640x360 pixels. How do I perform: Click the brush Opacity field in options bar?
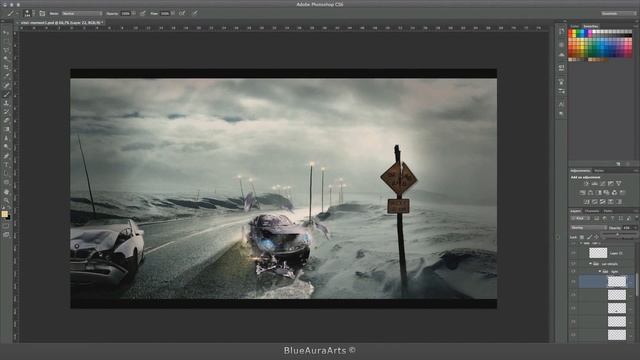pyautogui.click(x=125, y=13)
